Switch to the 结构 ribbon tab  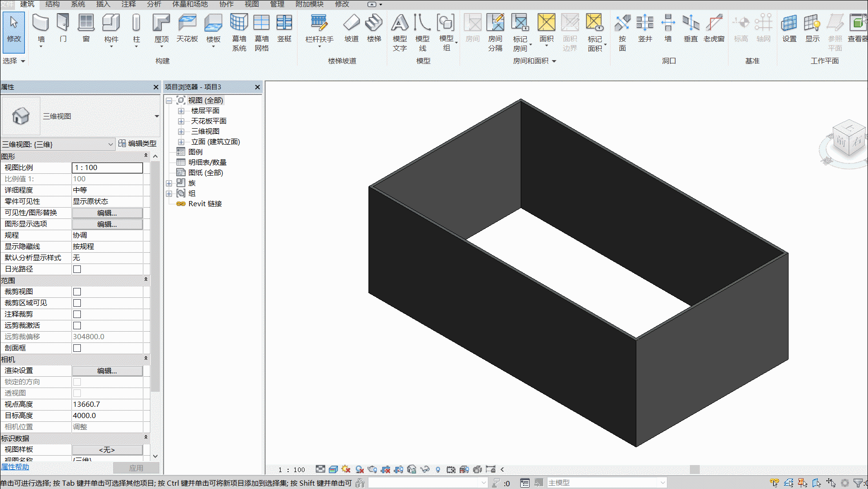pyautogui.click(x=53, y=4)
